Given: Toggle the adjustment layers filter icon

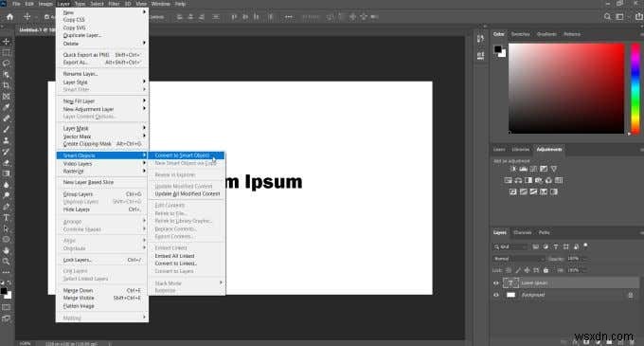Looking at the screenshot, I should tap(546, 246).
